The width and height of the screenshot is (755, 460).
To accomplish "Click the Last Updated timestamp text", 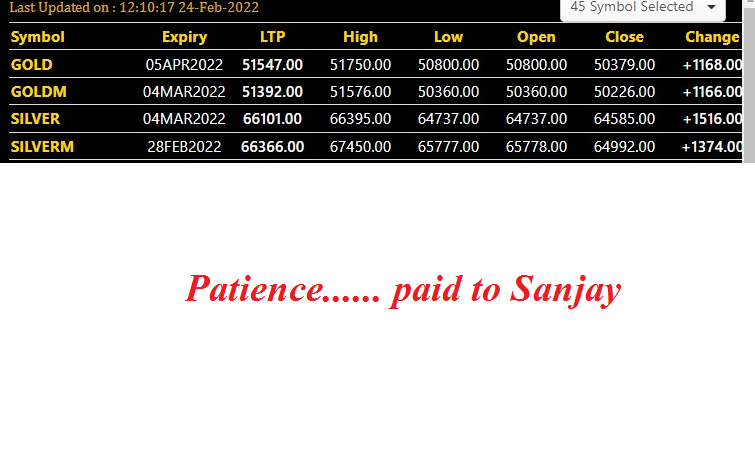I will 134,7.
